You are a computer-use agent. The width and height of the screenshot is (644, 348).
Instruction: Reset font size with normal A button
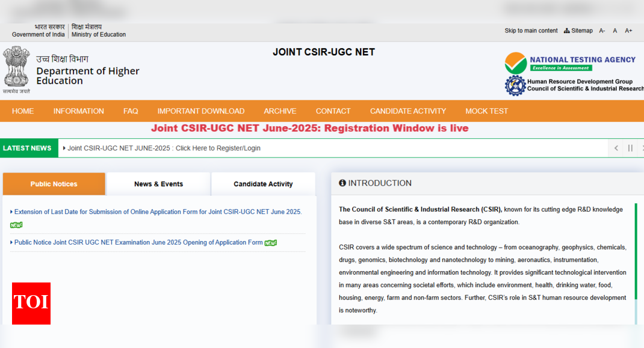point(615,31)
